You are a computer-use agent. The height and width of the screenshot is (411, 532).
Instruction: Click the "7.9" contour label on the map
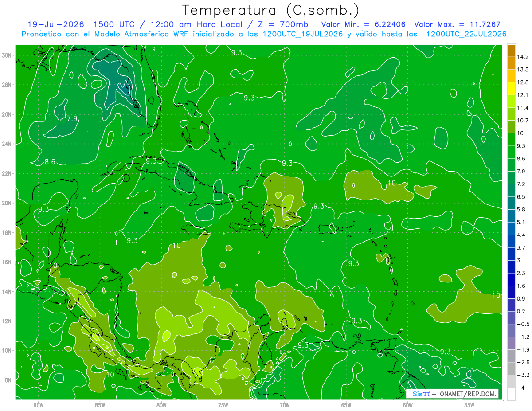click(x=72, y=119)
